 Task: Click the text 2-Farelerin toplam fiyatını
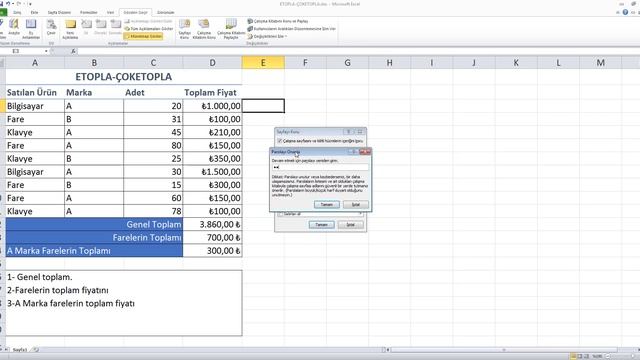[58, 290]
